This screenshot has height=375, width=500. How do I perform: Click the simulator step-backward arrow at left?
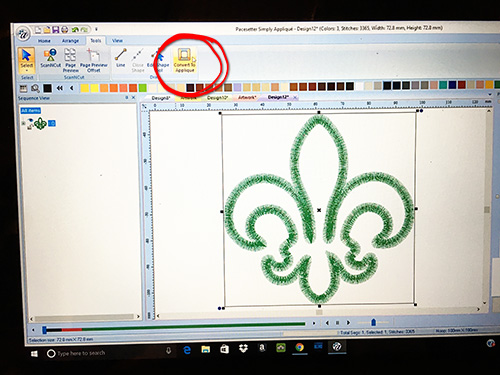pos(33,330)
